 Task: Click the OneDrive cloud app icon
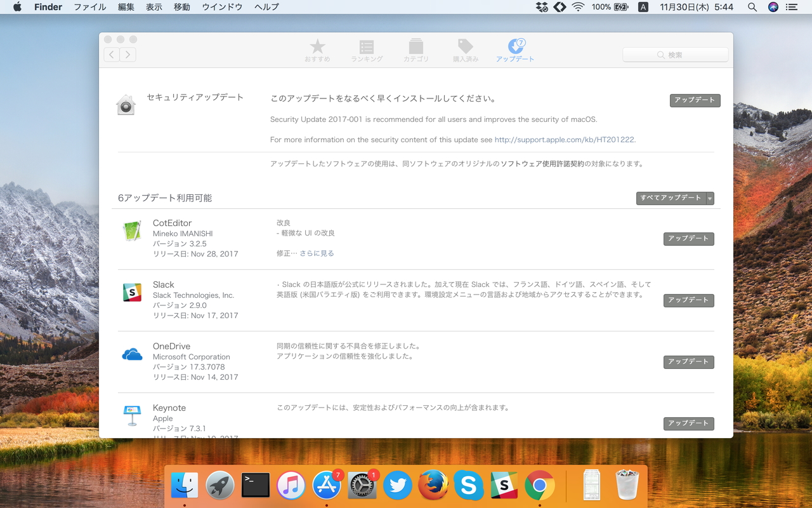pyautogui.click(x=131, y=353)
